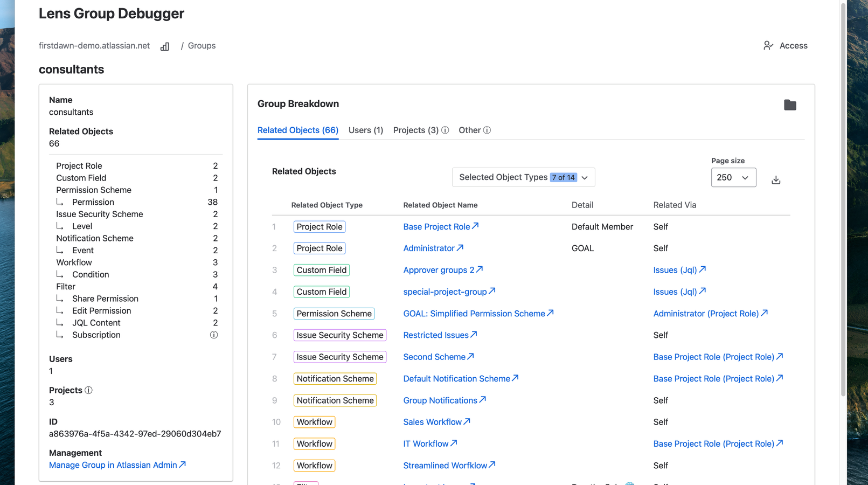Click the info icon in Subscription row
Image resolution: width=868 pixels, height=485 pixels.
[x=214, y=335]
